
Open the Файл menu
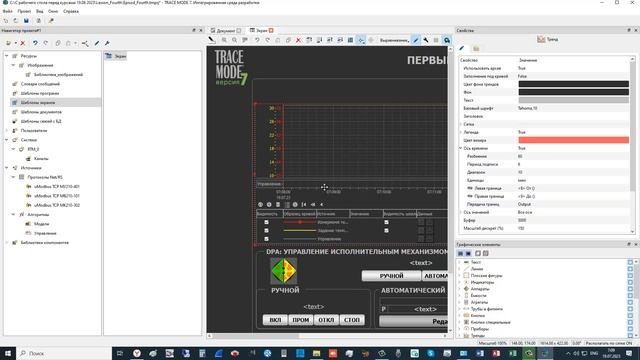7,11
